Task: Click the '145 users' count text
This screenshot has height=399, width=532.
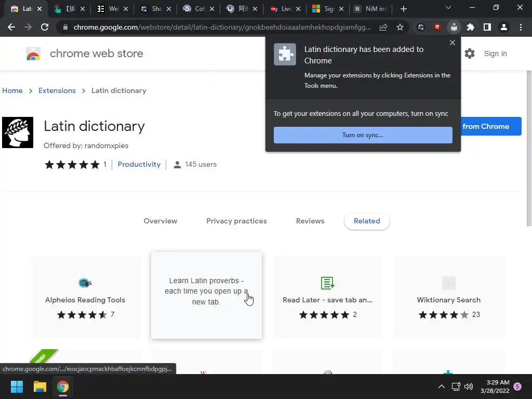Action: [201, 164]
